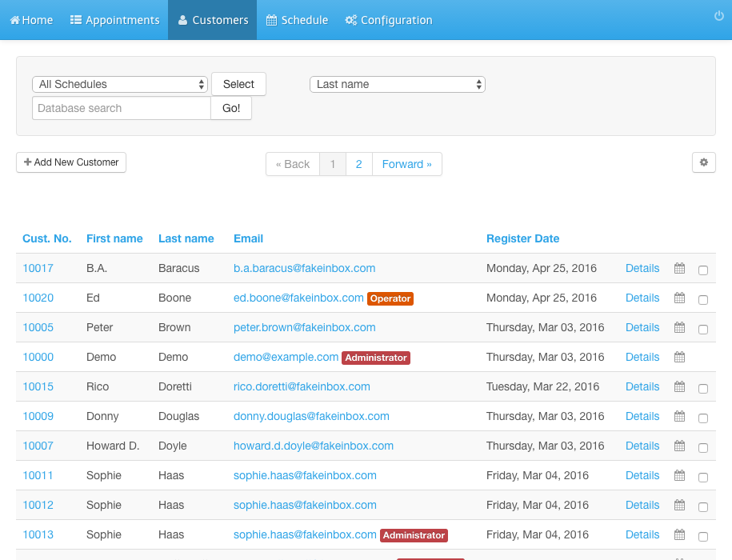Open Configuration tab
This screenshot has width=732, height=560.
(389, 20)
